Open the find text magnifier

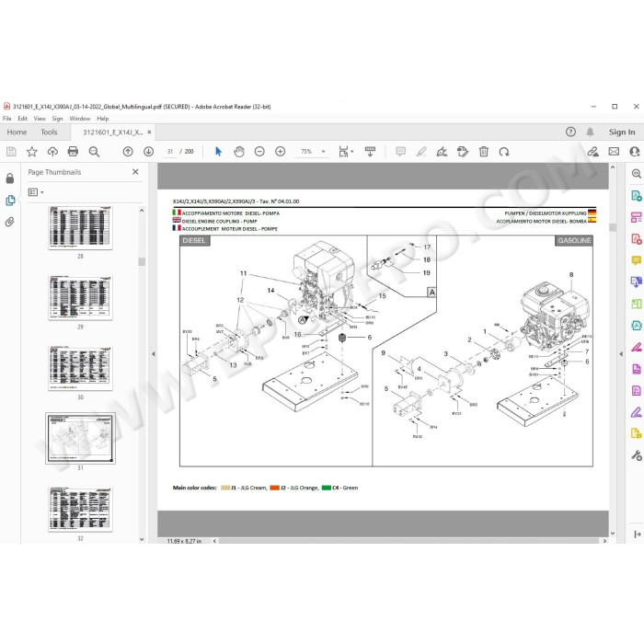tap(94, 152)
